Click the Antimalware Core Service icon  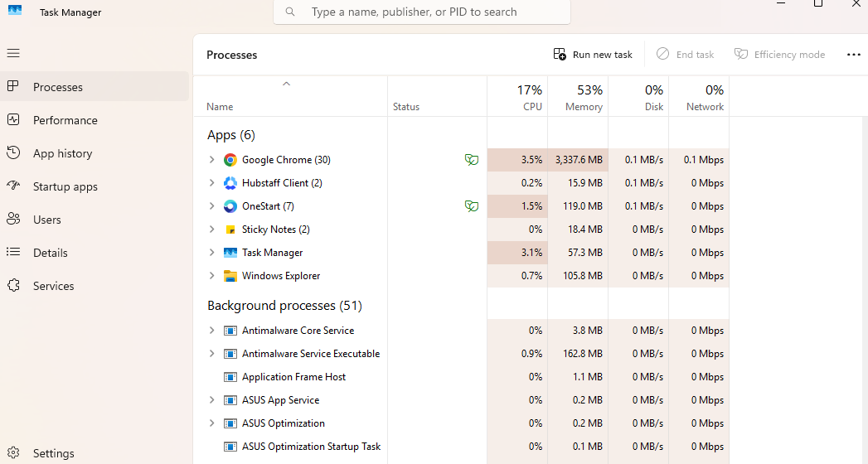(230, 331)
